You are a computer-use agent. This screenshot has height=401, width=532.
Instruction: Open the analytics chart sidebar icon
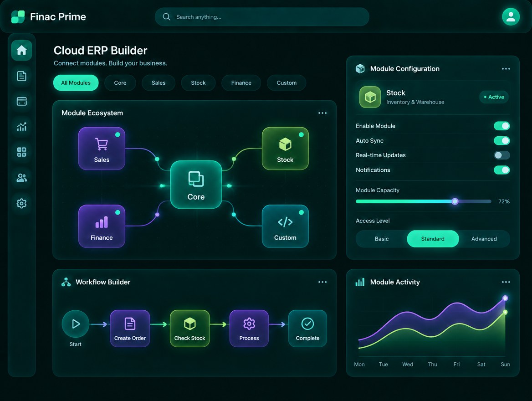coord(22,127)
